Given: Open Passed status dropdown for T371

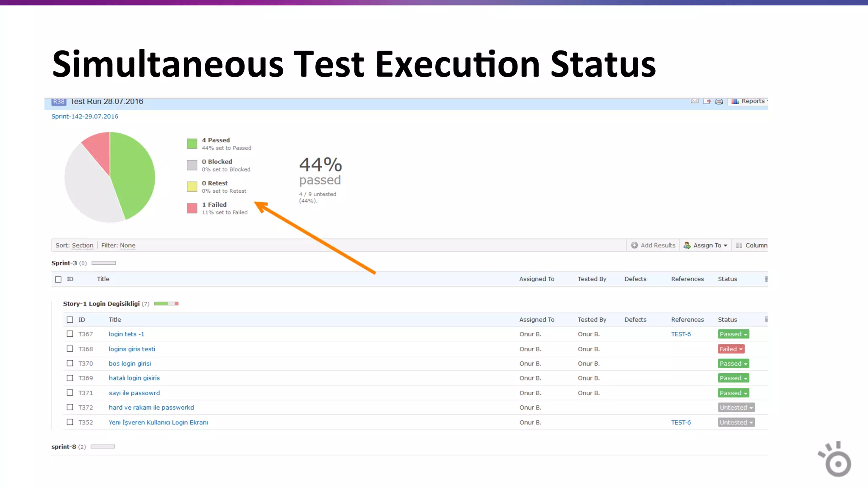Looking at the screenshot, I should pos(734,393).
